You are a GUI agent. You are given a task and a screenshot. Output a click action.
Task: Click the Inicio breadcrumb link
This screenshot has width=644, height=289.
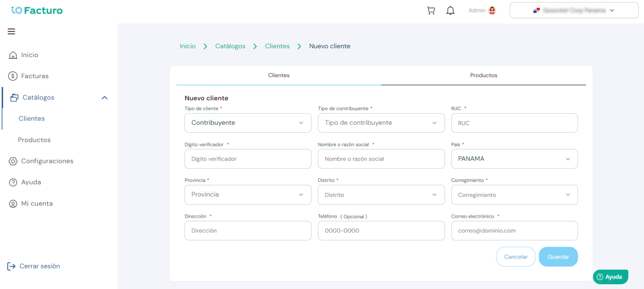coord(187,46)
